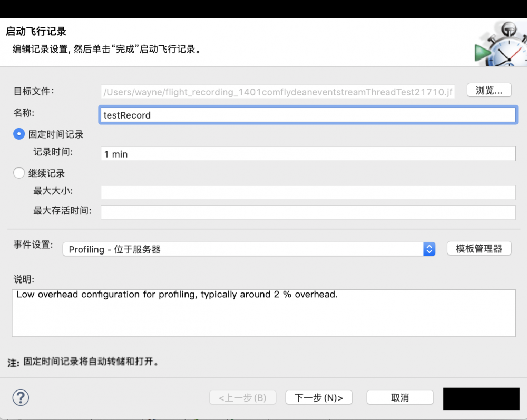Click the help question mark icon
Screen dimensions: 527x420
click(21, 398)
